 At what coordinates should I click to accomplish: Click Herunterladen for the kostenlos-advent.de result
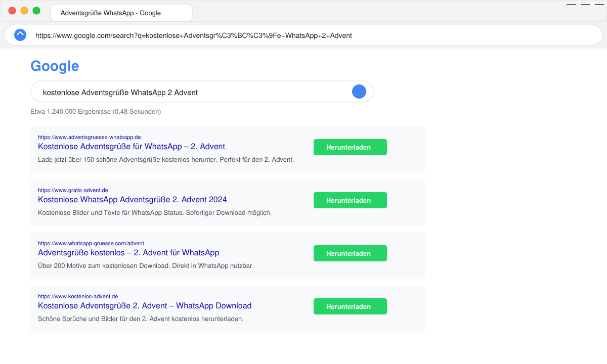(350, 306)
